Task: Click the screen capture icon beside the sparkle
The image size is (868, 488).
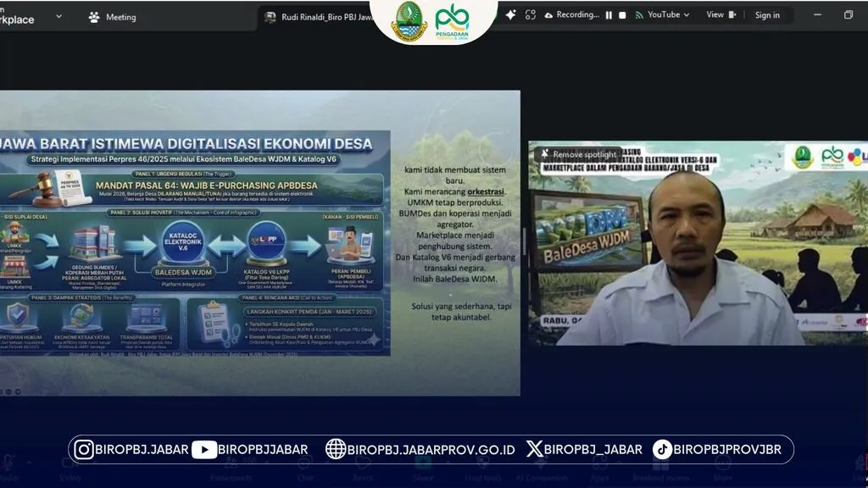Action: coord(531,15)
